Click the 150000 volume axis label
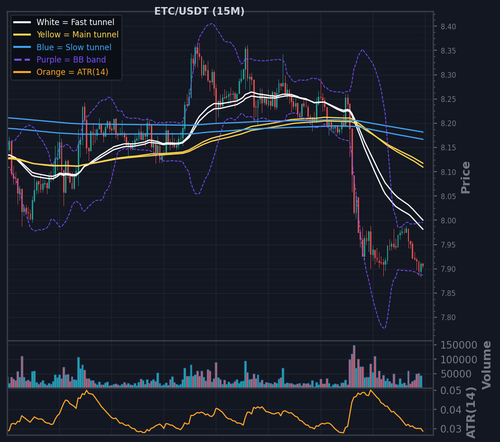The image size is (500, 442). (459, 345)
